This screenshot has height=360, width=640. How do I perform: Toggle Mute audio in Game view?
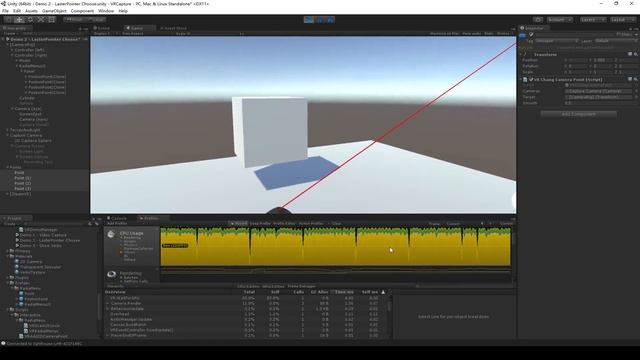(x=471, y=33)
